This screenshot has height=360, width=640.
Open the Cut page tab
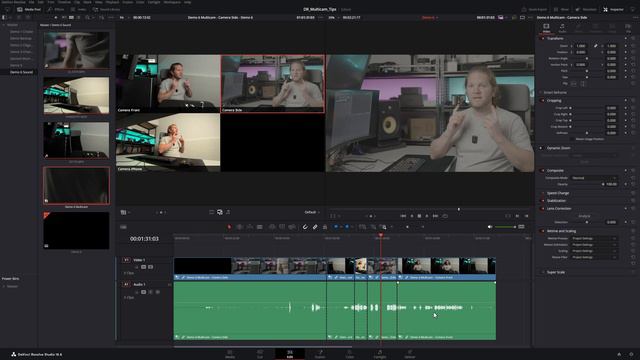[x=260, y=354]
